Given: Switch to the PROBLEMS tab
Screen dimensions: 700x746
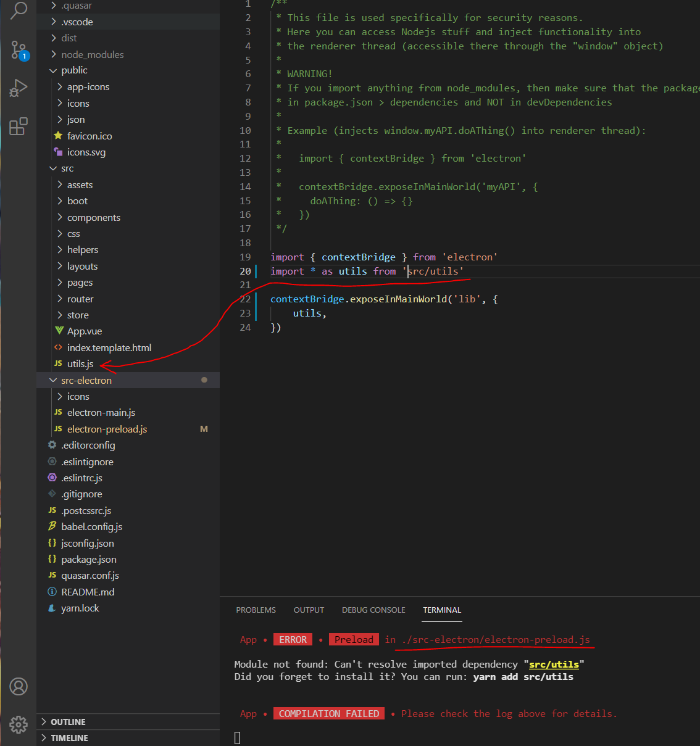Looking at the screenshot, I should click(x=256, y=610).
